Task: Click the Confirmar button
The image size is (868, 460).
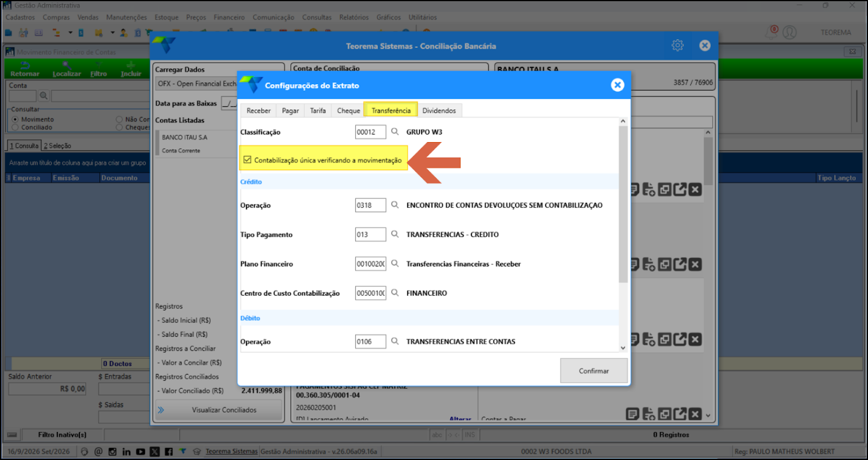Action: point(593,371)
